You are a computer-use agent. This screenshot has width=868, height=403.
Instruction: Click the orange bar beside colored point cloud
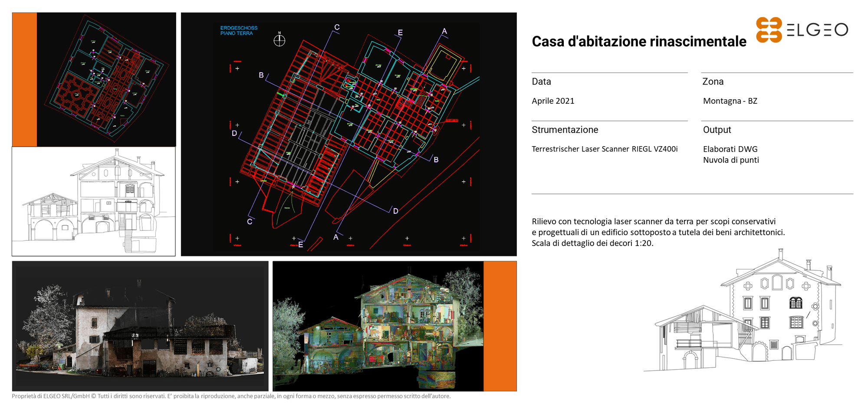[500, 326]
